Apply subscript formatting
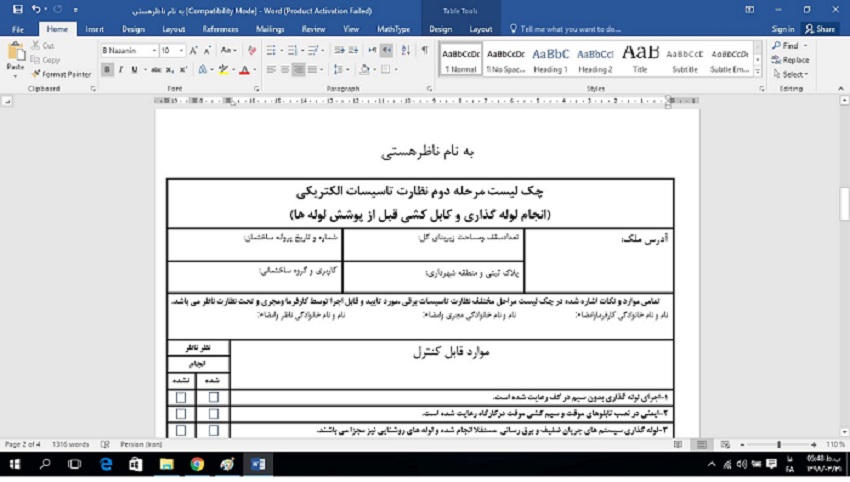Screen dimensions: 850x482 [x=170, y=69]
